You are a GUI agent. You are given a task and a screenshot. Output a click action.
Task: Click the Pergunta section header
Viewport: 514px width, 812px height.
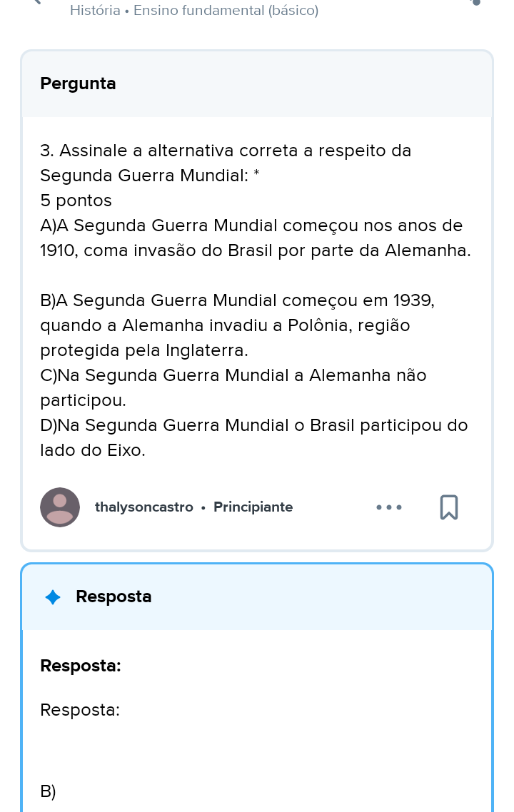(79, 83)
